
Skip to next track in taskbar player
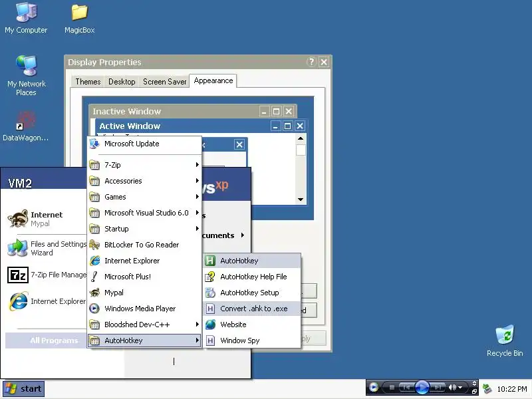pyautogui.click(x=438, y=387)
